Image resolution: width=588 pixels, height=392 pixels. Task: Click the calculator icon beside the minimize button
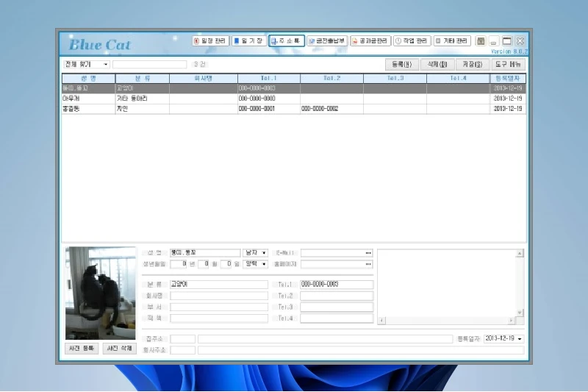pos(481,41)
